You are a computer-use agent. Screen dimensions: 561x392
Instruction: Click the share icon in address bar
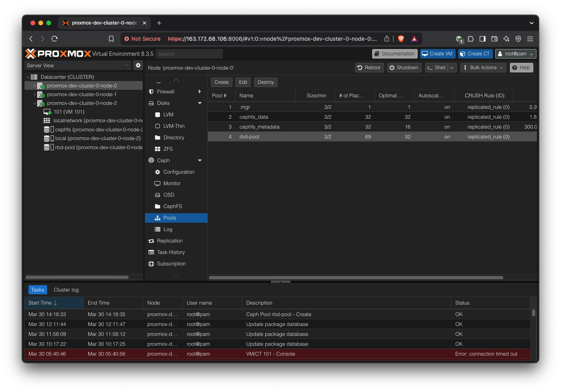[386, 39]
